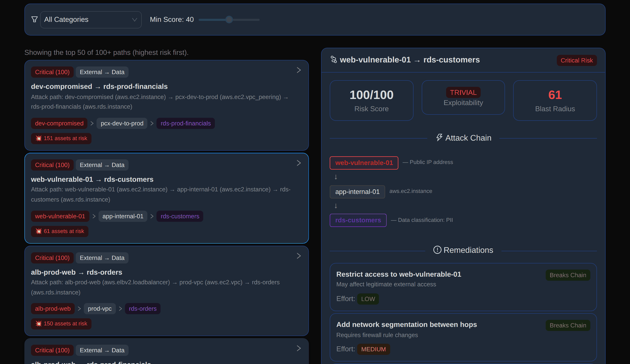The width and height of the screenshot is (630, 364).
Task: Click the rds-customers chip in list card
Action: tap(180, 216)
